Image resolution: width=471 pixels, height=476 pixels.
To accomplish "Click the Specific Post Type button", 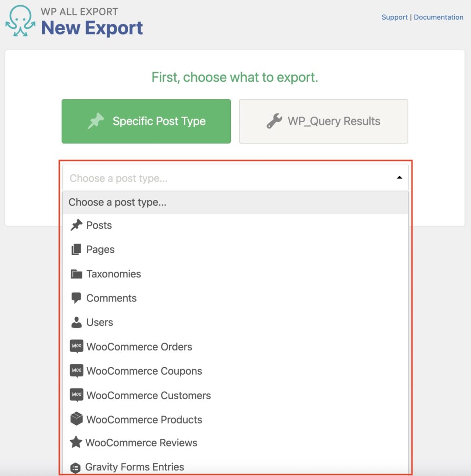I will 146,121.
